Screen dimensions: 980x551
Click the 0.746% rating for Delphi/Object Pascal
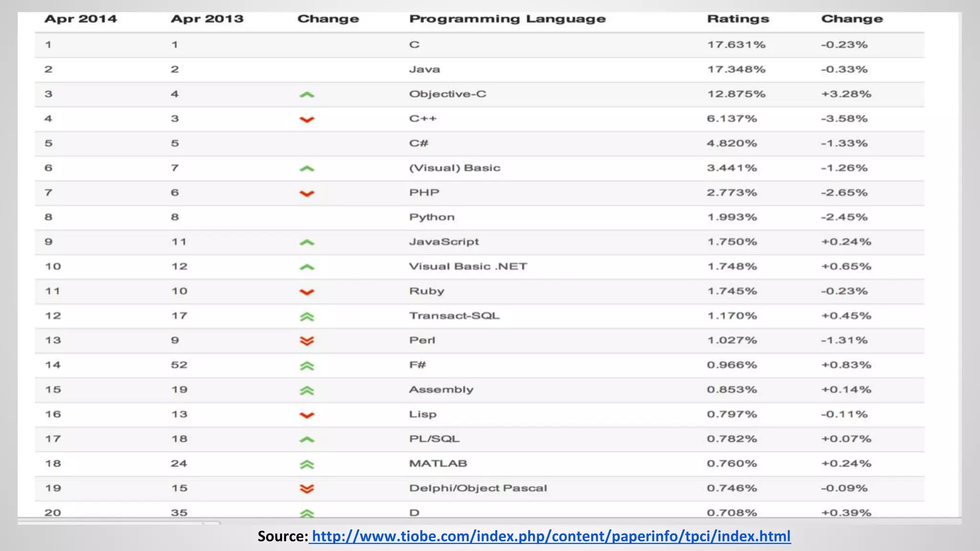point(732,488)
